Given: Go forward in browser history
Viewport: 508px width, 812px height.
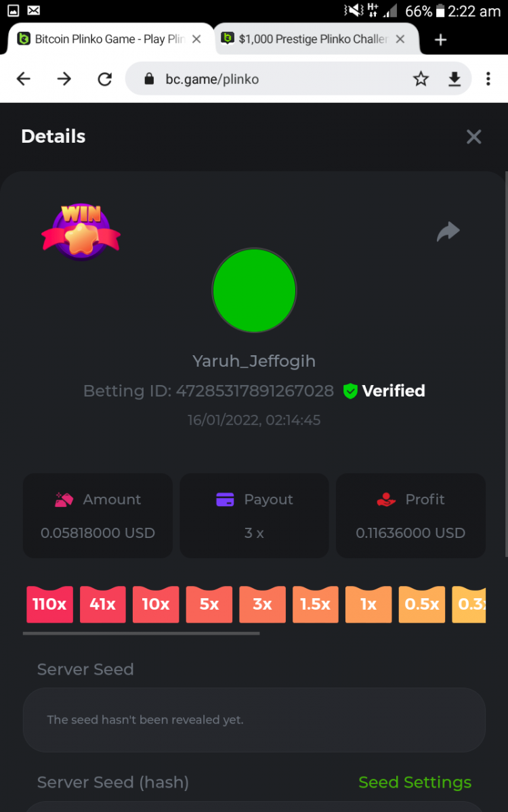Looking at the screenshot, I should (x=64, y=79).
